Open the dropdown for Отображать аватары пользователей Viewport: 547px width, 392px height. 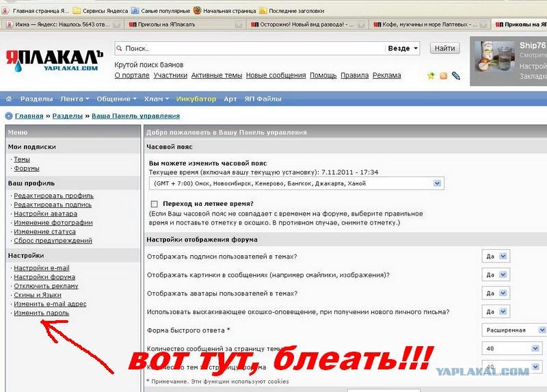click(496, 293)
